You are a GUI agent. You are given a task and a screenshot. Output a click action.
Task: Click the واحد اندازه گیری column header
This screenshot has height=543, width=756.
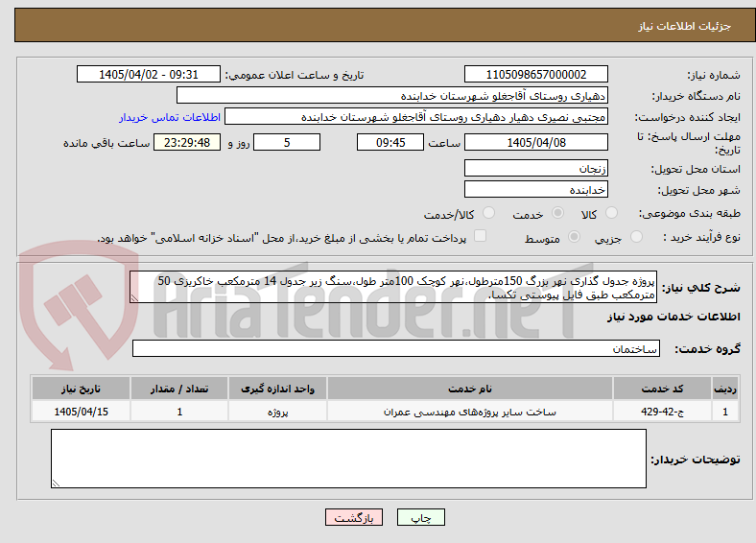coord(277,389)
